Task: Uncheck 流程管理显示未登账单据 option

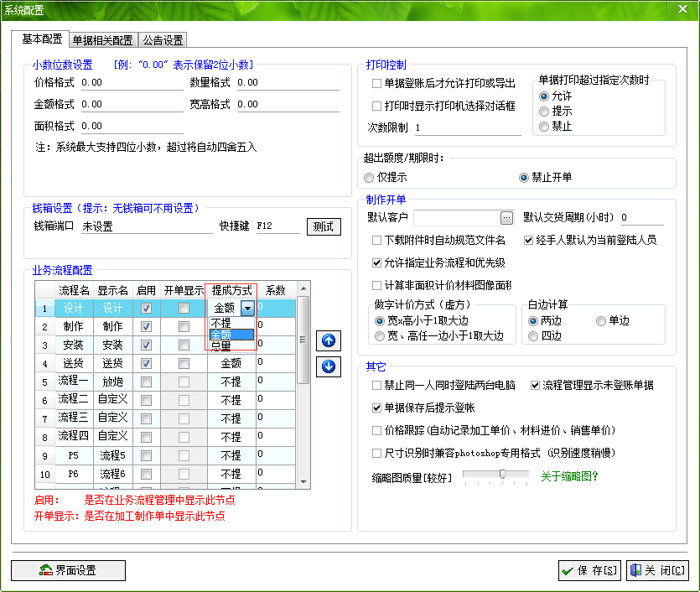Action: [536, 386]
